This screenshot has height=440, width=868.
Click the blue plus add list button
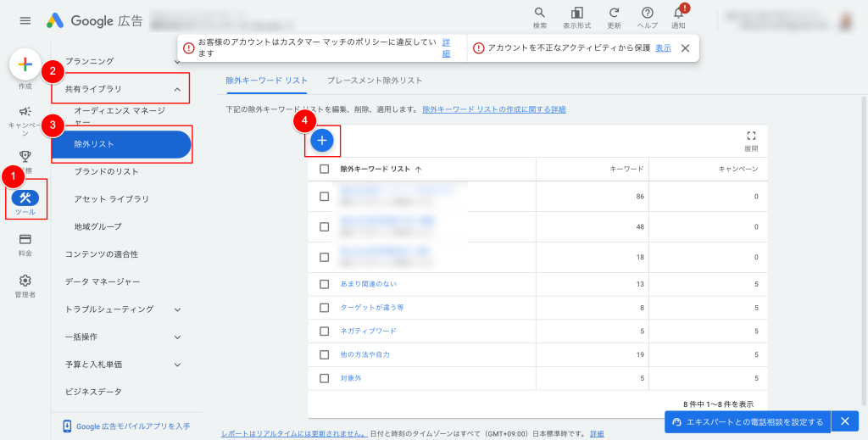click(x=322, y=140)
